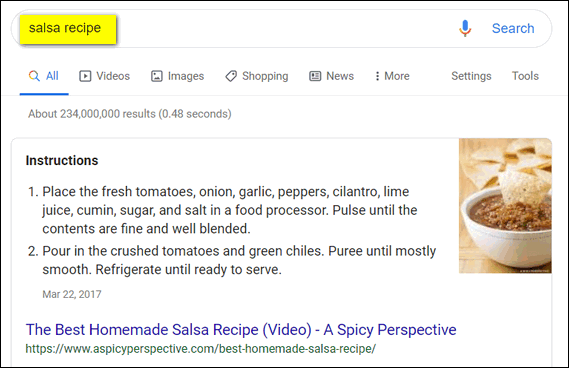Click the Shopping tag icon
Viewport: 569px width, 368px height.
point(231,76)
